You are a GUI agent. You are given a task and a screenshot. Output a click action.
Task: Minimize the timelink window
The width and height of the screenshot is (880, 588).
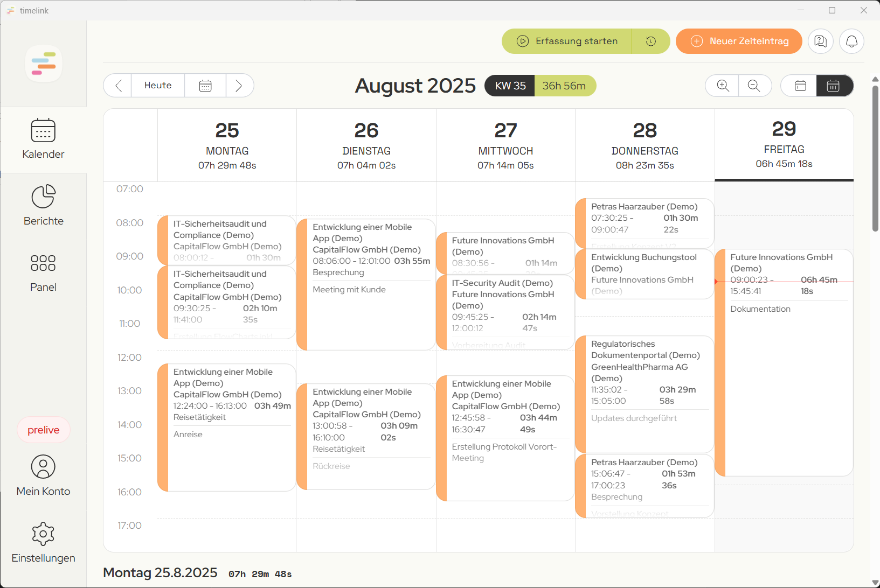(801, 10)
